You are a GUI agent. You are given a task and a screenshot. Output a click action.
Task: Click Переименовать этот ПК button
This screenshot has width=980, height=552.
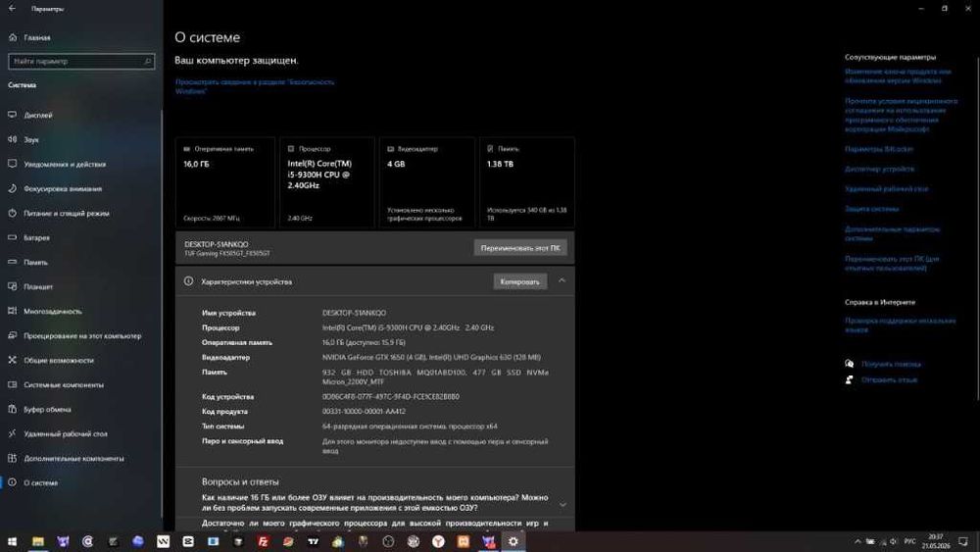(520, 248)
